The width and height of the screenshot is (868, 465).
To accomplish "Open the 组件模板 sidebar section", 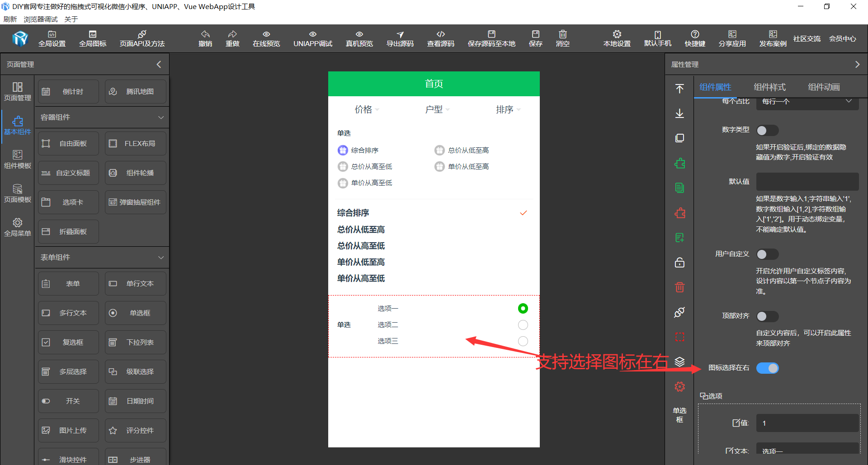I will coord(18,160).
